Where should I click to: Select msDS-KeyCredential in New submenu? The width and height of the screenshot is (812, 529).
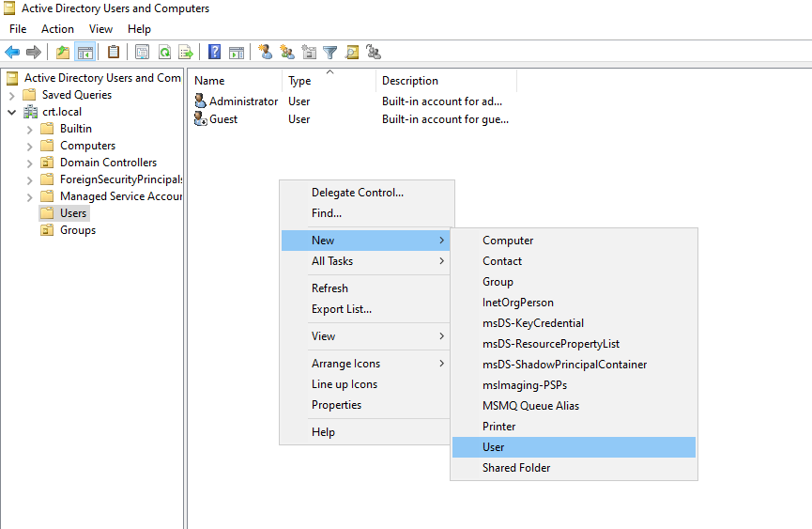[574, 323]
